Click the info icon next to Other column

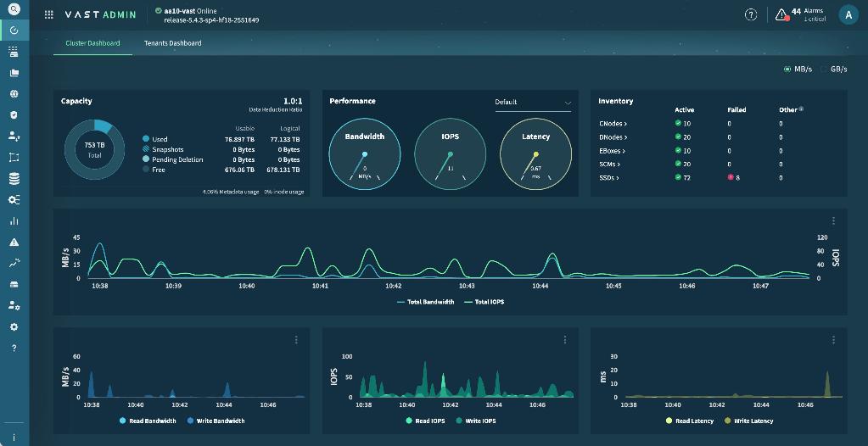pos(801,109)
